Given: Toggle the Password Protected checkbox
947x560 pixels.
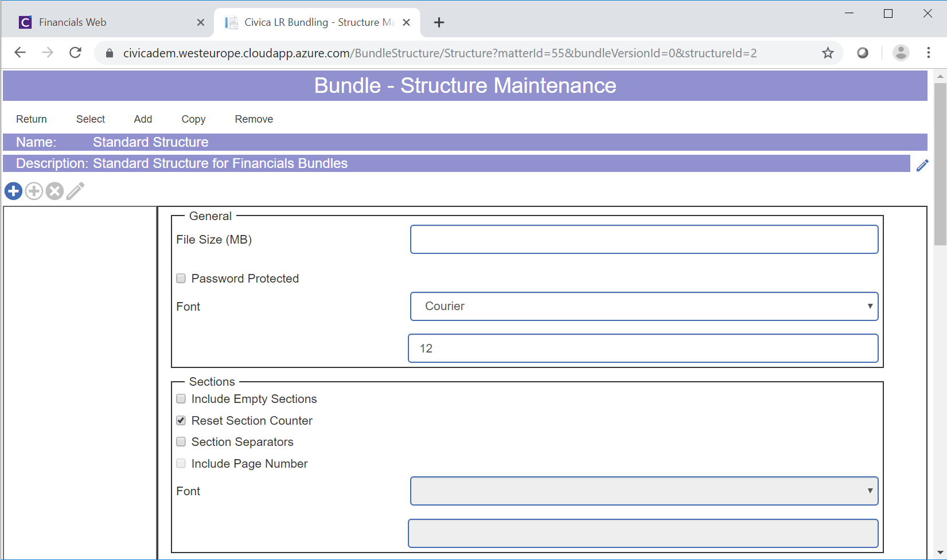Looking at the screenshot, I should [x=181, y=279].
